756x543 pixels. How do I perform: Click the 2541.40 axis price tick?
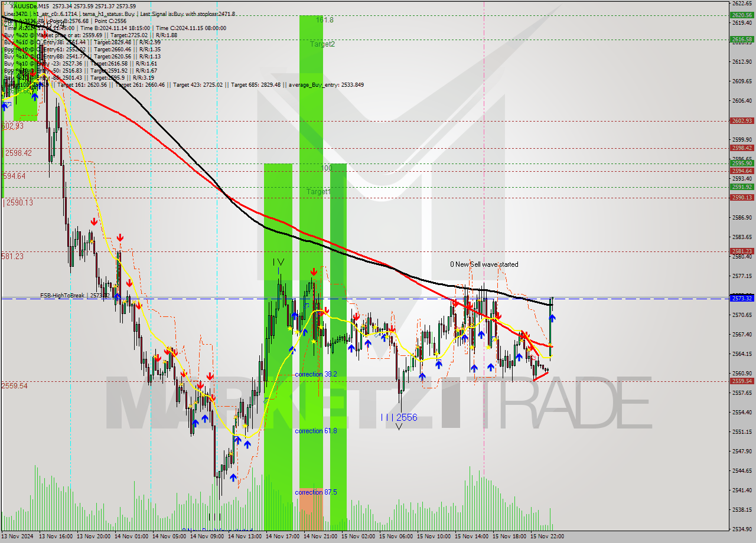tap(742, 490)
